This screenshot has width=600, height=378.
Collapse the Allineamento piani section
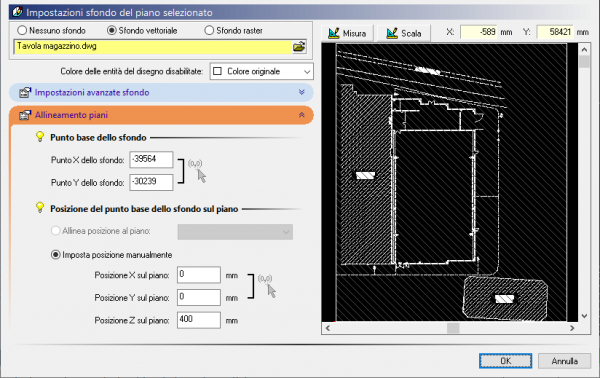(302, 115)
